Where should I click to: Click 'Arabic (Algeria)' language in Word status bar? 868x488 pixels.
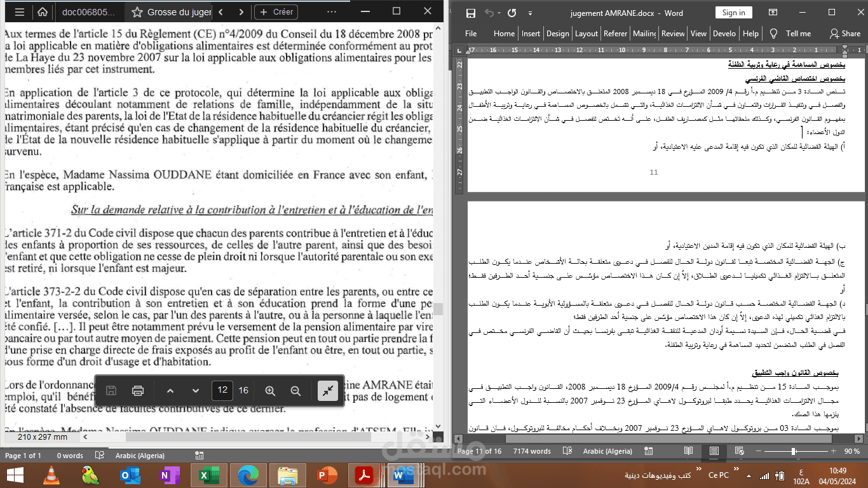[x=607, y=451]
